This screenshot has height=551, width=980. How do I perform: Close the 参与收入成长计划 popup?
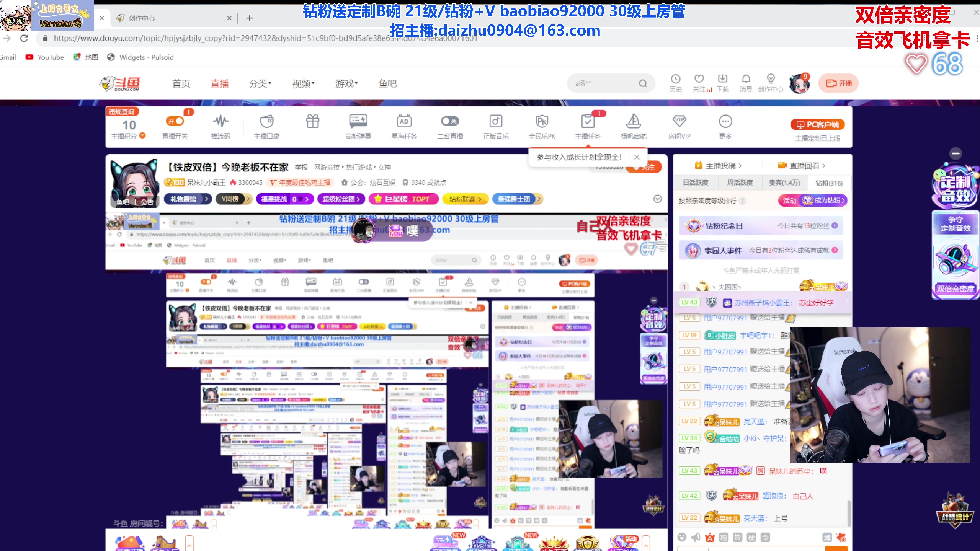(x=637, y=157)
